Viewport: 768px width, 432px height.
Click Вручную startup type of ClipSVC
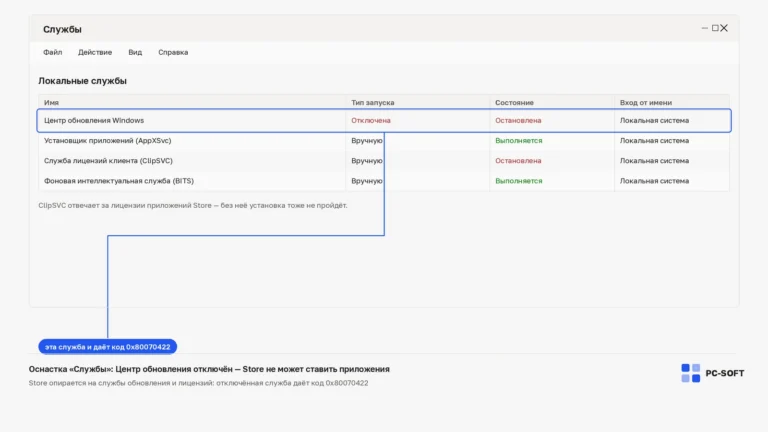click(367, 161)
